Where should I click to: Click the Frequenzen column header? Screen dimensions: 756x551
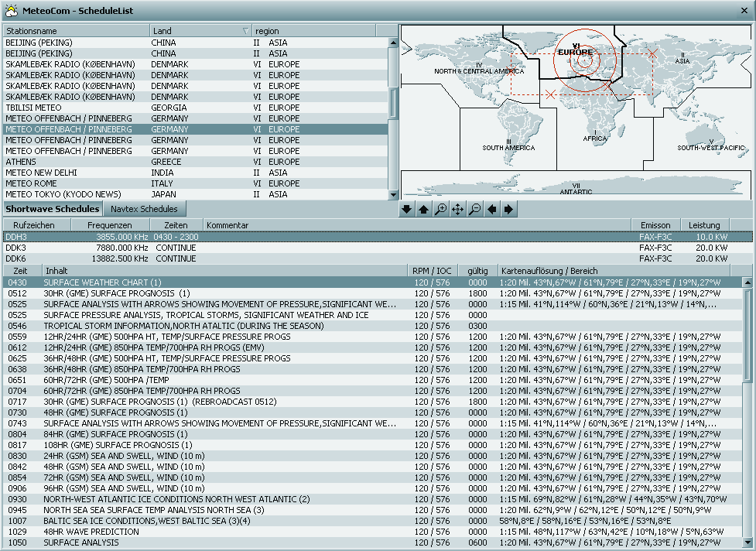(x=109, y=225)
